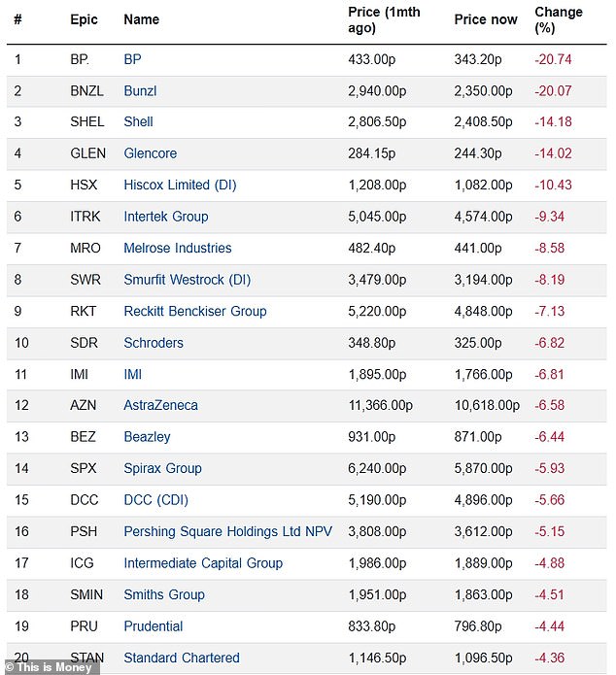Click the Intertek Group link
The width and height of the screenshot is (616, 675).
[x=165, y=217]
